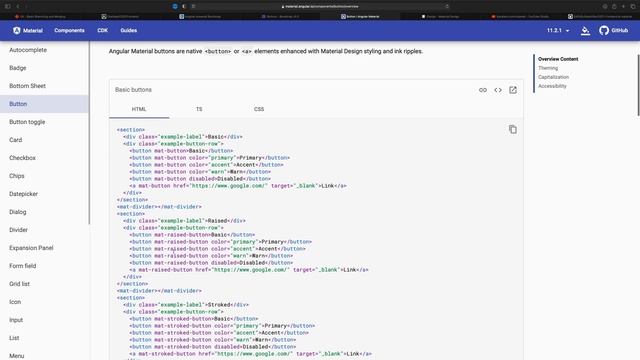Open the Safari share menu

(x=614, y=6)
